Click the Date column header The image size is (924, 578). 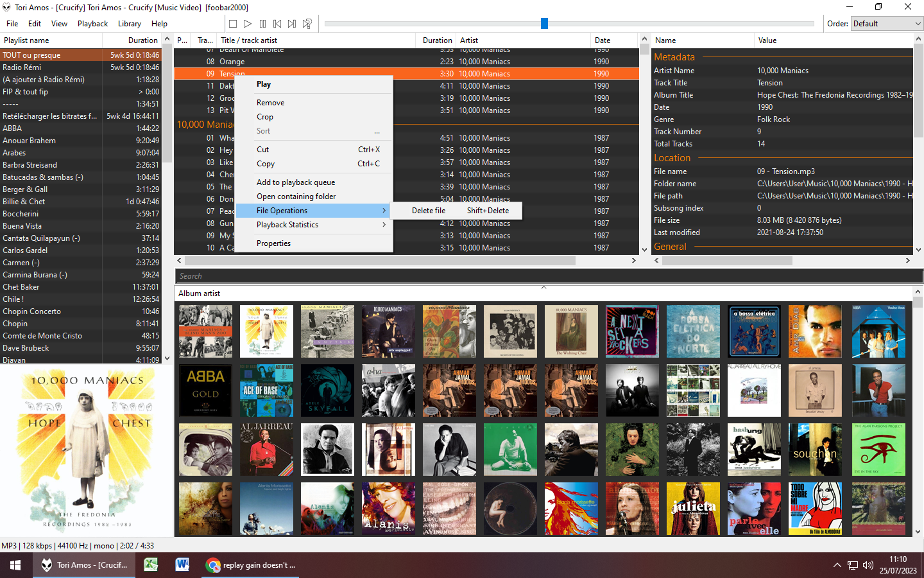tap(614, 40)
